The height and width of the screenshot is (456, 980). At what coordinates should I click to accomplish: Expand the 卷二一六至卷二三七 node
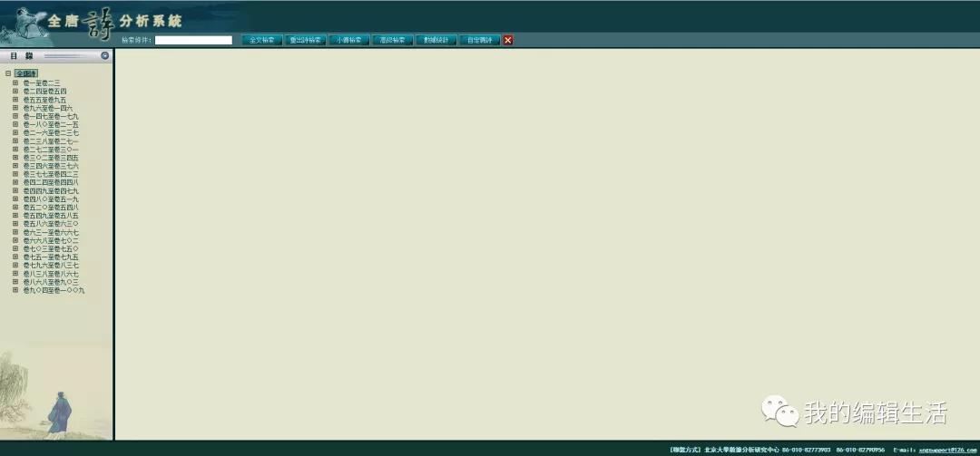pos(15,132)
